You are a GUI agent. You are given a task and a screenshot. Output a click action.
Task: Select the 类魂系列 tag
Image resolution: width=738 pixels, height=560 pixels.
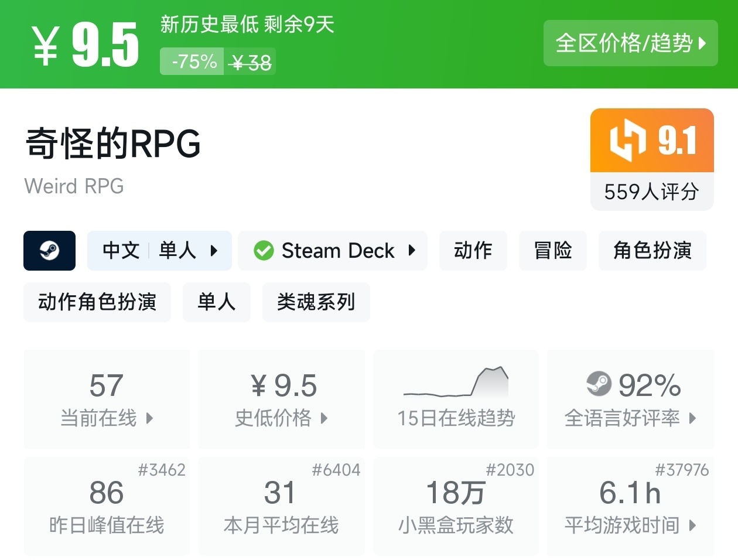coord(316,302)
